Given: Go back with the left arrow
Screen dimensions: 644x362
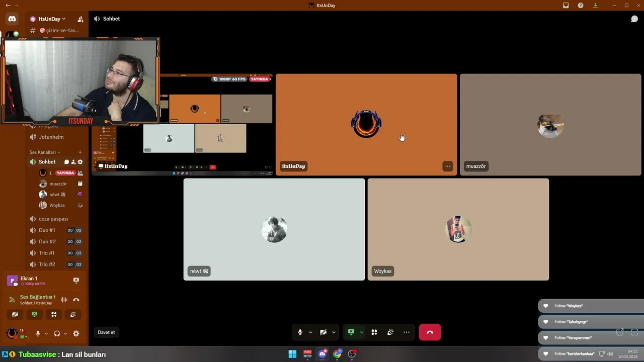Looking at the screenshot, I should coord(8,6).
